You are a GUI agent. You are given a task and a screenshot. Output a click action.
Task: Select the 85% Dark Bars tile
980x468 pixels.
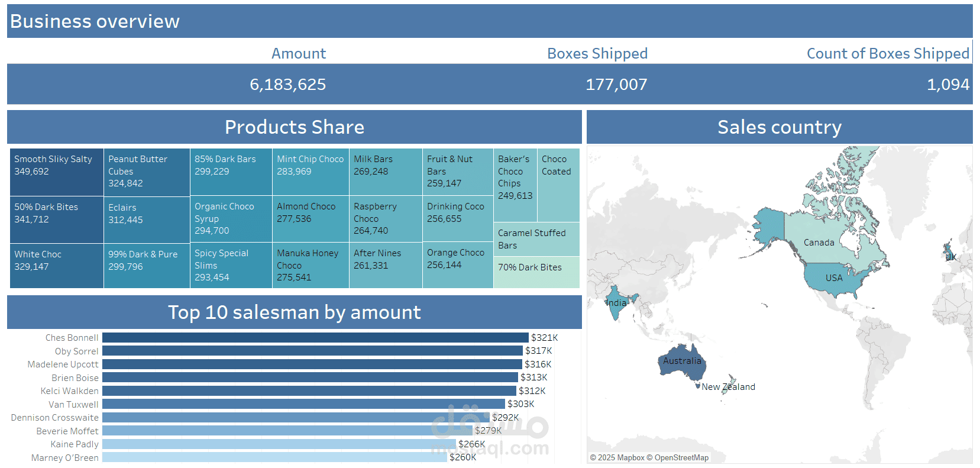click(x=231, y=172)
